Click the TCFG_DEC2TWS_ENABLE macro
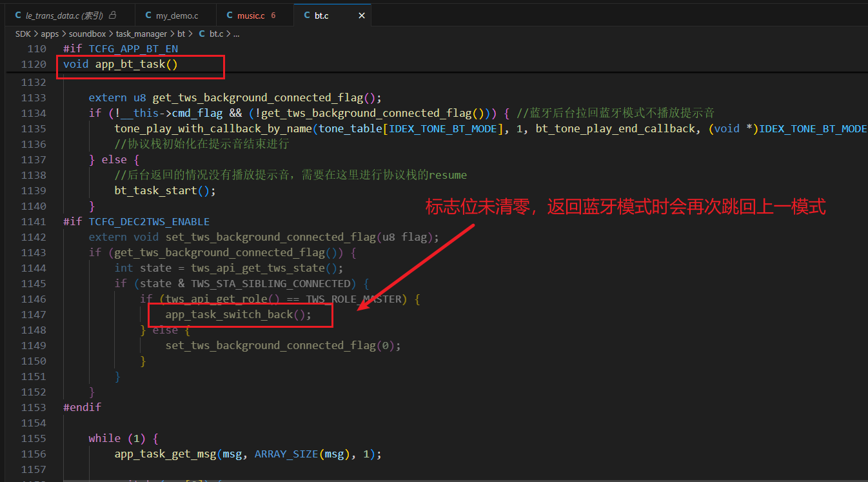 (x=149, y=222)
